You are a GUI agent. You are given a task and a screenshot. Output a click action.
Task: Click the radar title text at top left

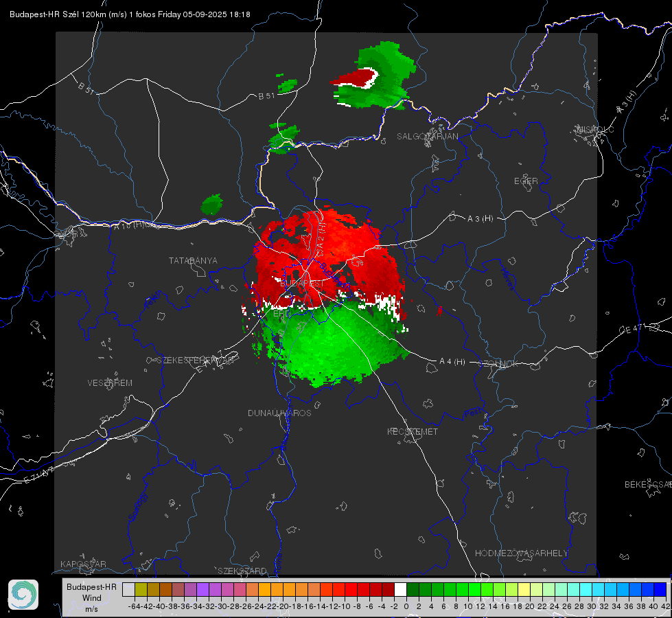pos(130,14)
